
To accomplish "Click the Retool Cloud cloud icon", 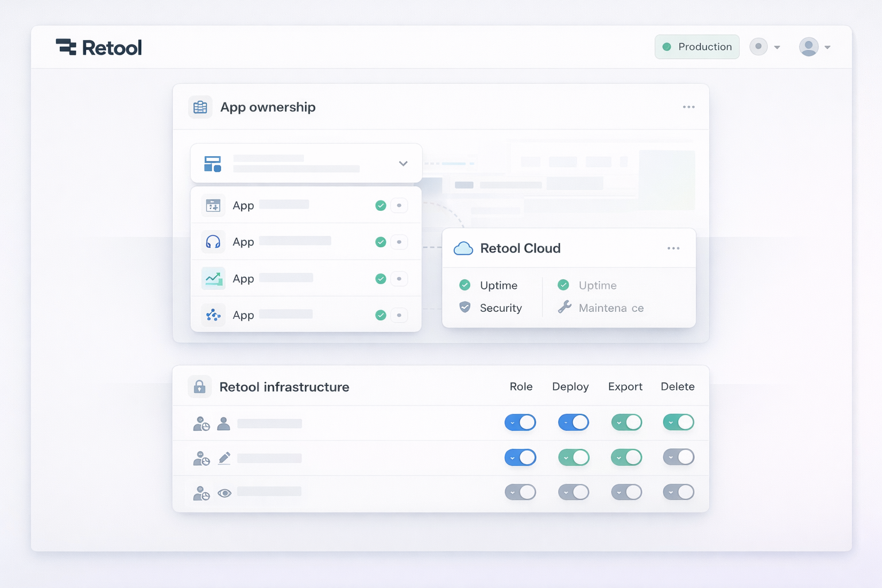I will (x=463, y=249).
